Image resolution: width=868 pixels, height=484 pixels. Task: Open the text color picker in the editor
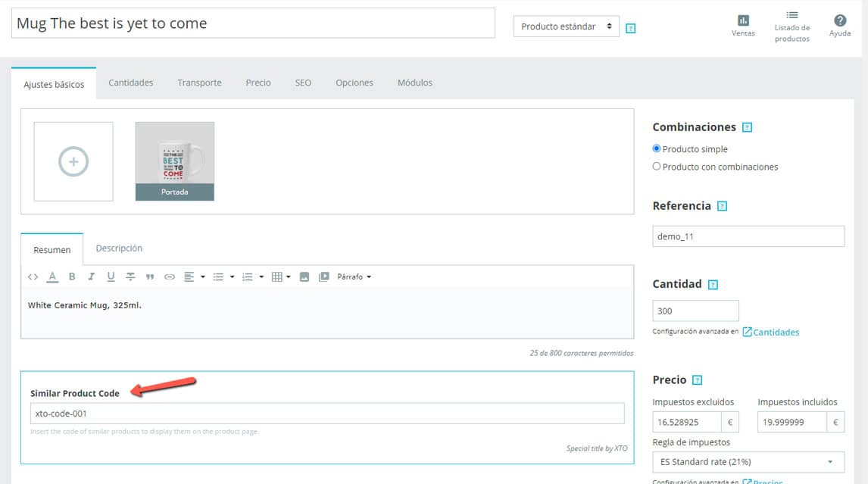[52, 276]
